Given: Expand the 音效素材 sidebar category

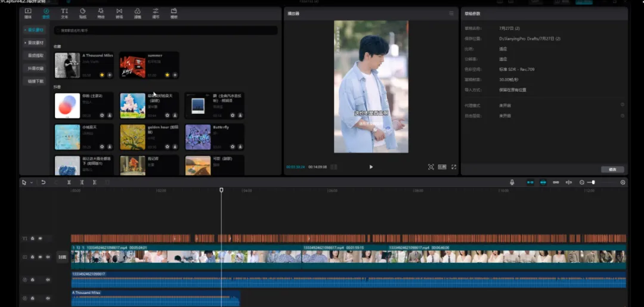Looking at the screenshot, I should [36, 42].
